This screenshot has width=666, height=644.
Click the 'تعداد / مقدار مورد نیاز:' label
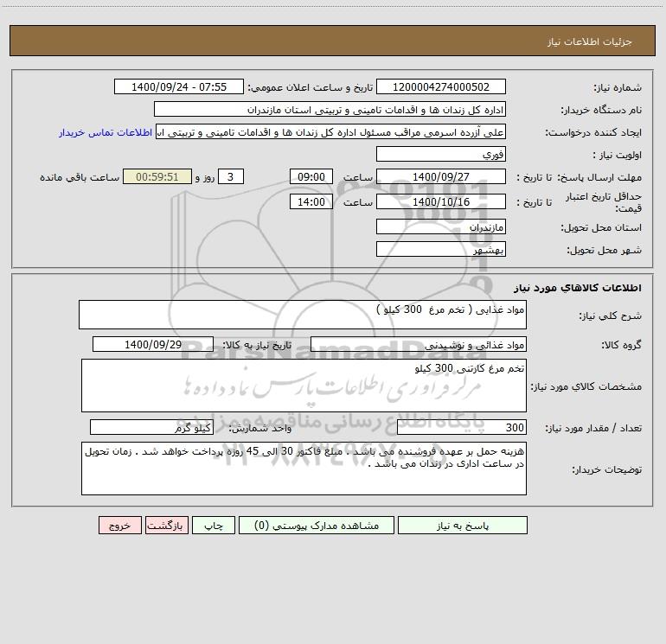(x=593, y=428)
